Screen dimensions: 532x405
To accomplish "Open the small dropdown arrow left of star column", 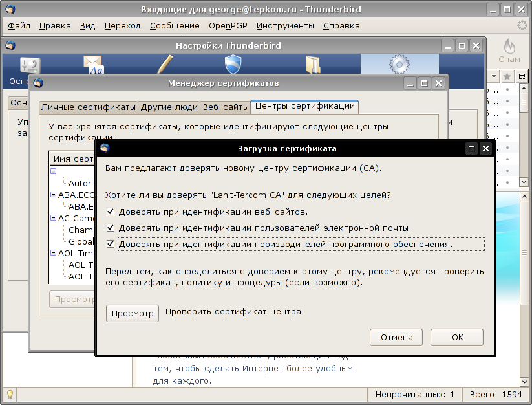I will (x=494, y=76).
